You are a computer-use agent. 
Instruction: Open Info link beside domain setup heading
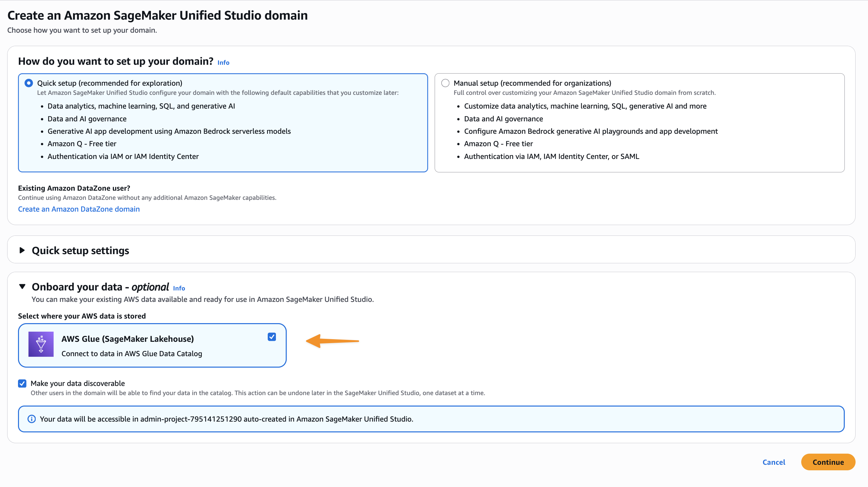pyautogui.click(x=223, y=63)
